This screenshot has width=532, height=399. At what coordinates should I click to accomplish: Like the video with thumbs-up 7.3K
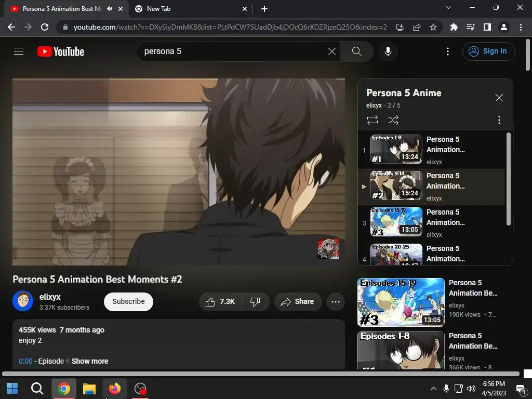(x=220, y=302)
